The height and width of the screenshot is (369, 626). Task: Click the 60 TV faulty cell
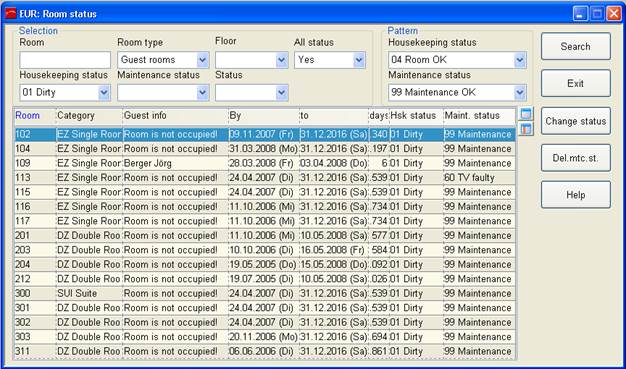coord(479,178)
